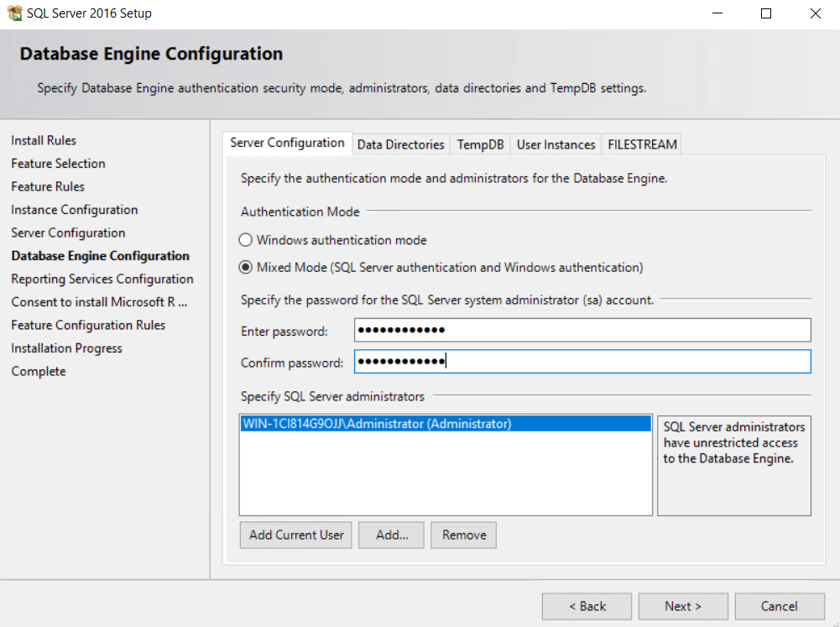Stay on the Server Configuration tab
Screen dimensions: 840x627
pyautogui.click(x=288, y=143)
